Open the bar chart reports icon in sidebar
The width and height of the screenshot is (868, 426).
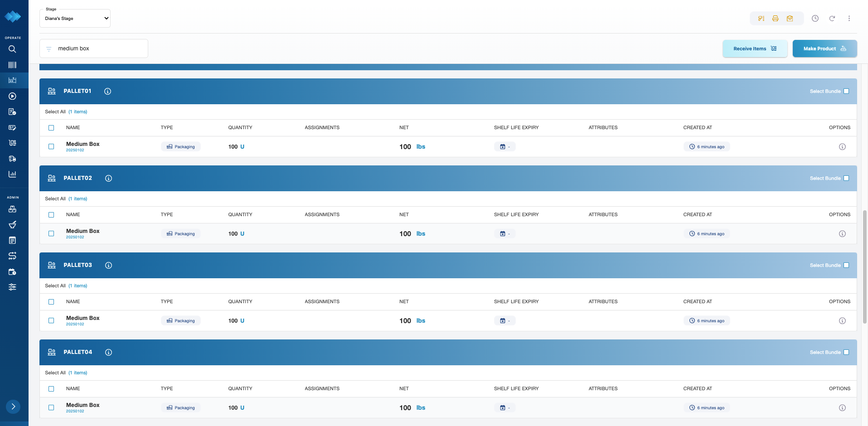pyautogui.click(x=12, y=174)
